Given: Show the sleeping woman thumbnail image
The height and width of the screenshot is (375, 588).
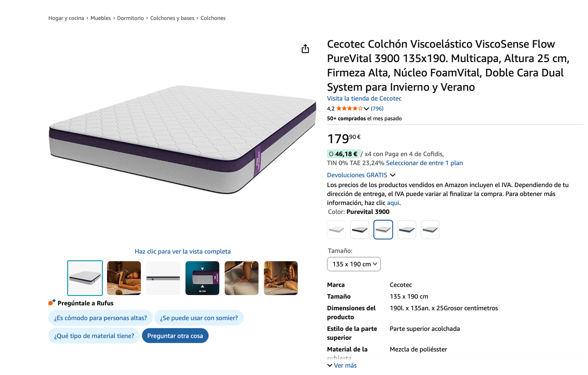Looking at the screenshot, I should tap(124, 278).
